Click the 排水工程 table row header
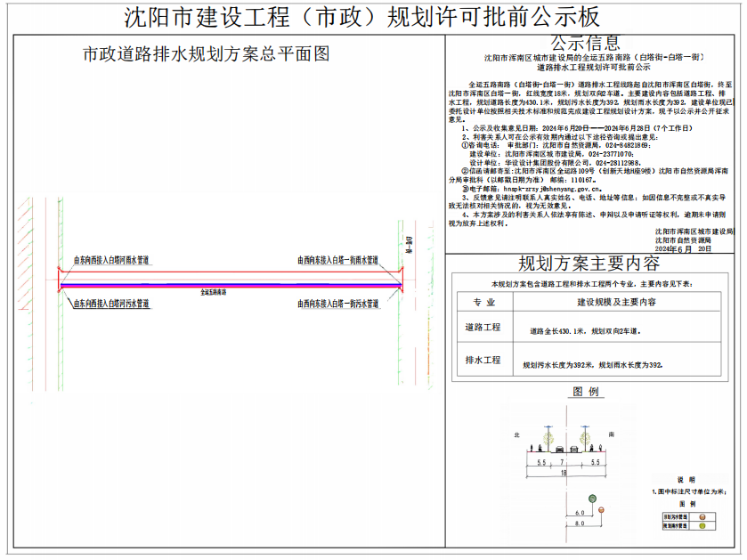This screenshot has width=747, height=560. [483, 360]
